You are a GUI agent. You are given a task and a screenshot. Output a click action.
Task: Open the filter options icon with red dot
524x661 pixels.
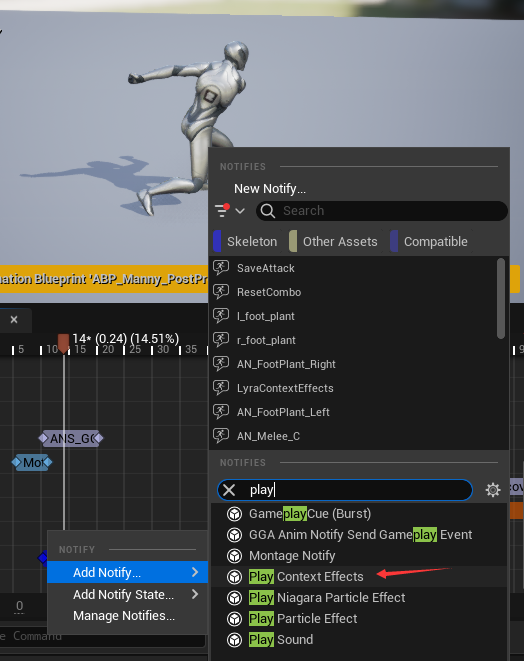222,210
